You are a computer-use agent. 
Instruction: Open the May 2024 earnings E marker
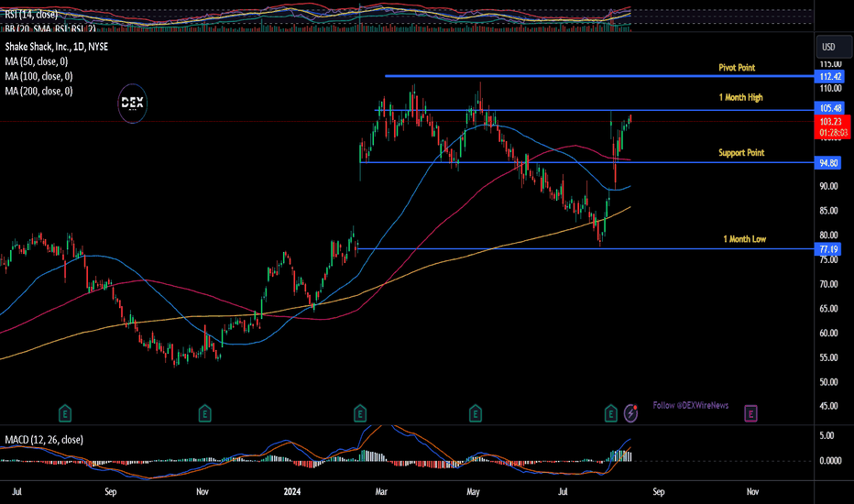pyautogui.click(x=476, y=413)
